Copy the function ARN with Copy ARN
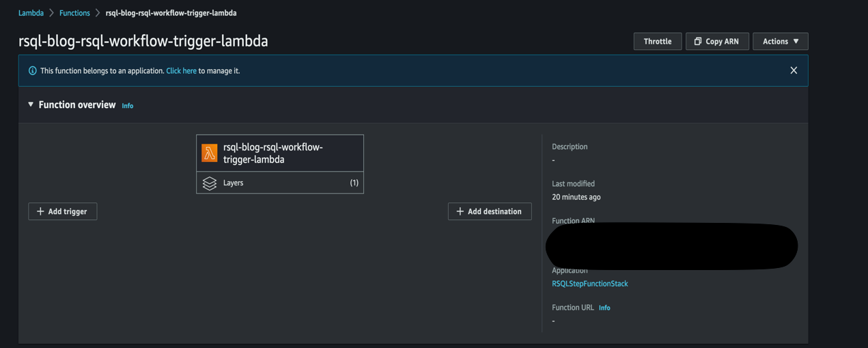This screenshot has height=348, width=868. [x=717, y=42]
